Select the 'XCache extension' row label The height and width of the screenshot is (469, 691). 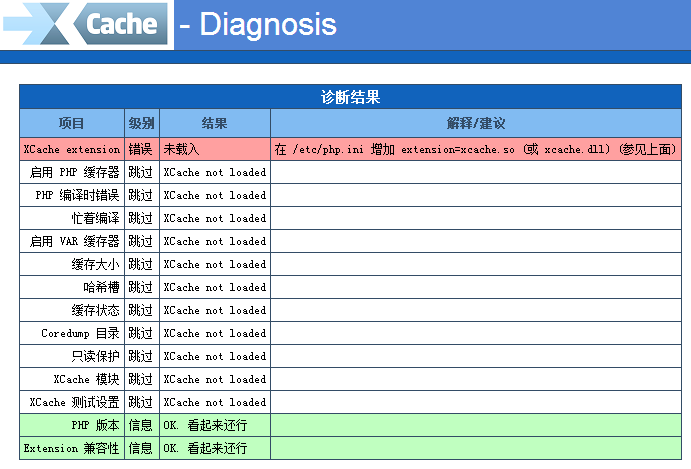(72, 149)
